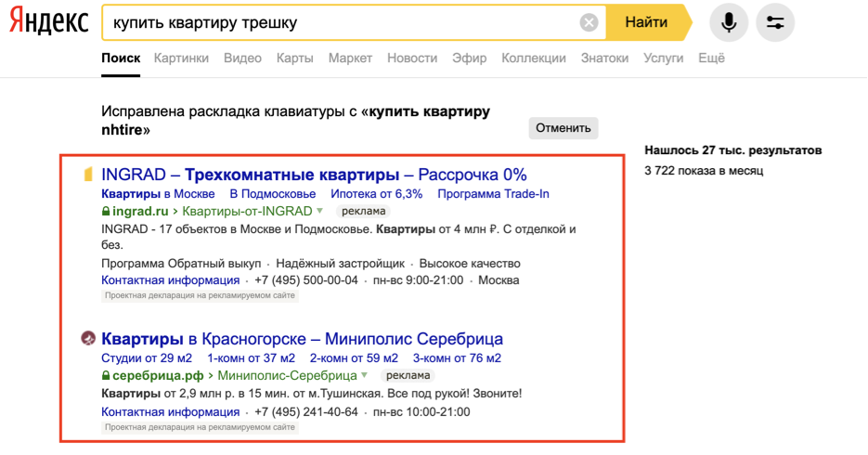Image resolution: width=868 pixels, height=455 pixels.
Task: Open 2-комн от 59 м2 sitelink
Action: point(354,358)
